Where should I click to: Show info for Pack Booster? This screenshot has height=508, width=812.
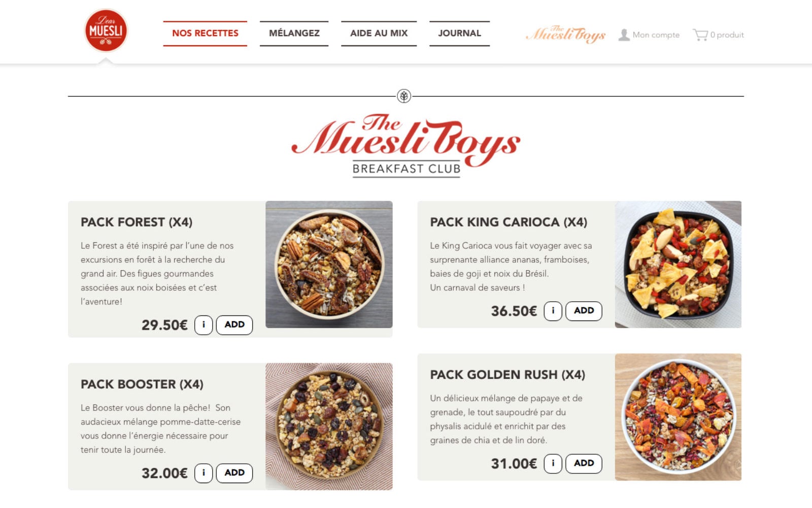click(x=204, y=473)
